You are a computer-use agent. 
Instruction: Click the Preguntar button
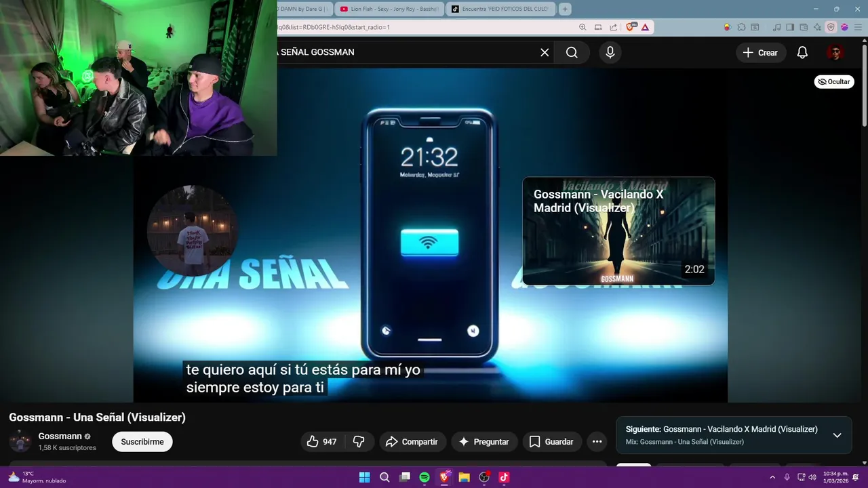tap(484, 442)
